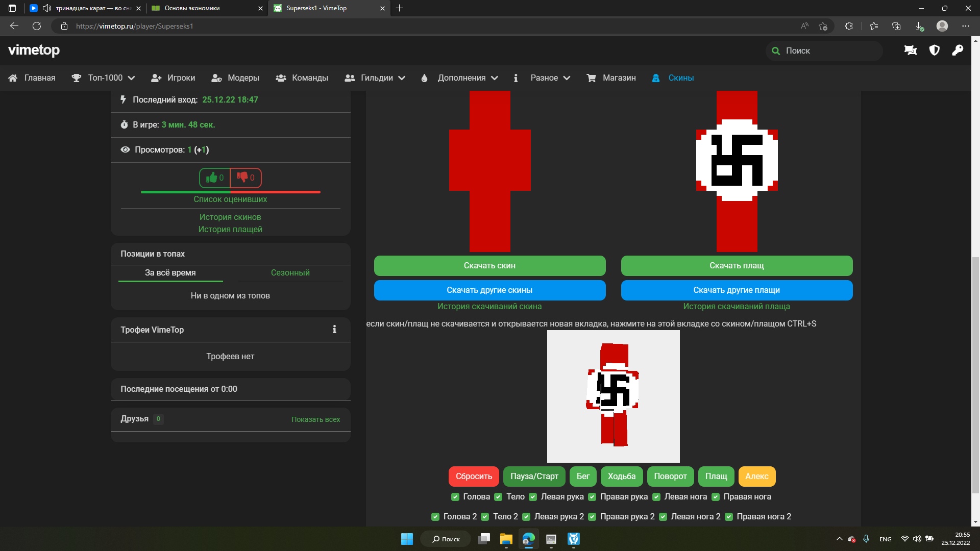980x551 pixels.
Task: Click the info icon in Трофеи VimeTop
Action: [334, 330]
